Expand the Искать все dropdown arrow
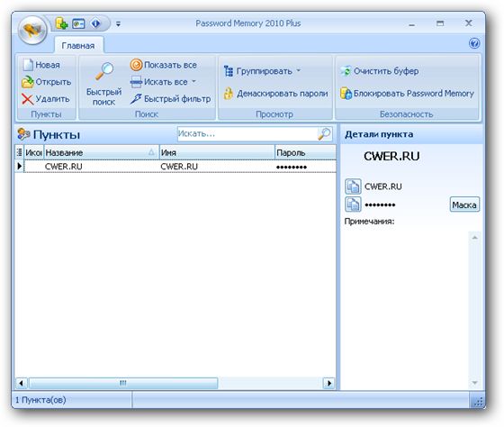504x427 pixels. (193, 82)
